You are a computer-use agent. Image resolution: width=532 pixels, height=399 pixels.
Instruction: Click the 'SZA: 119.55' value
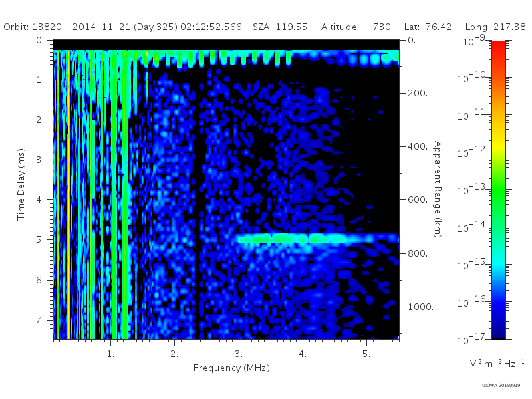pyautogui.click(x=280, y=27)
